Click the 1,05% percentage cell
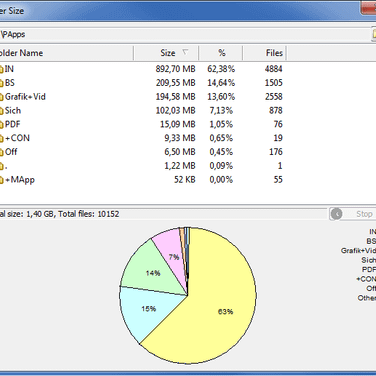This screenshot has width=376, height=376. pos(221,124)
